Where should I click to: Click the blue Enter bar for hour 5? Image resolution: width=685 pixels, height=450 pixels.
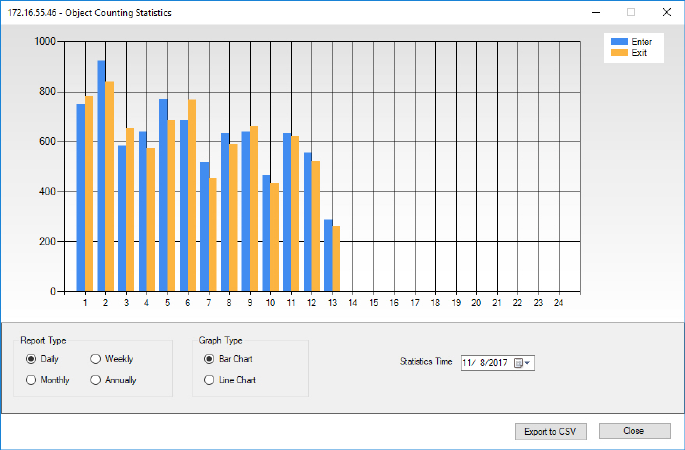tap(163, 195)
